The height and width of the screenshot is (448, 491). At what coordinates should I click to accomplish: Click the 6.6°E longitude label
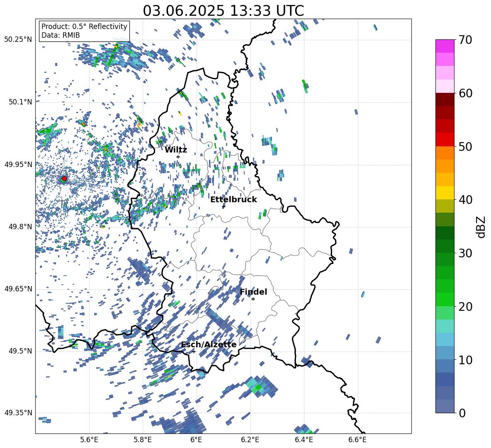tap(357, 440)
